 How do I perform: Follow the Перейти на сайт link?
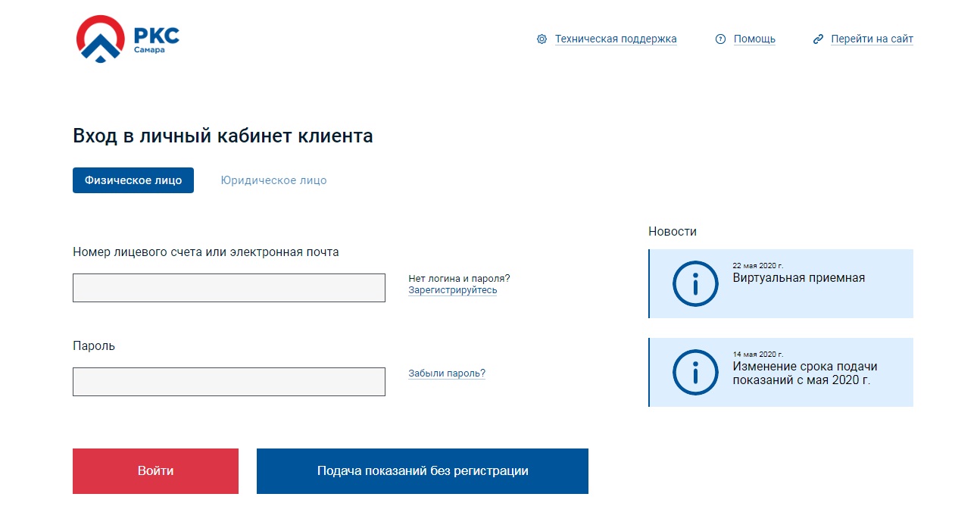point(872,39)
